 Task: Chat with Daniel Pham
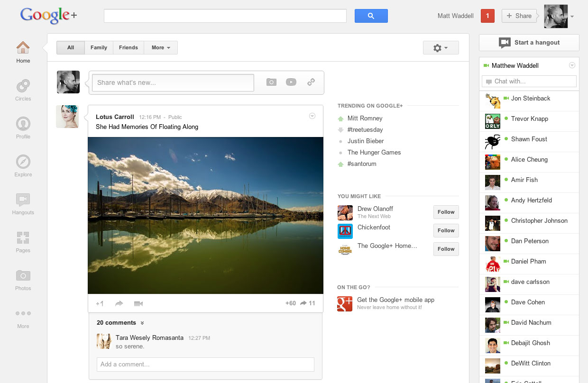point(529,264)
